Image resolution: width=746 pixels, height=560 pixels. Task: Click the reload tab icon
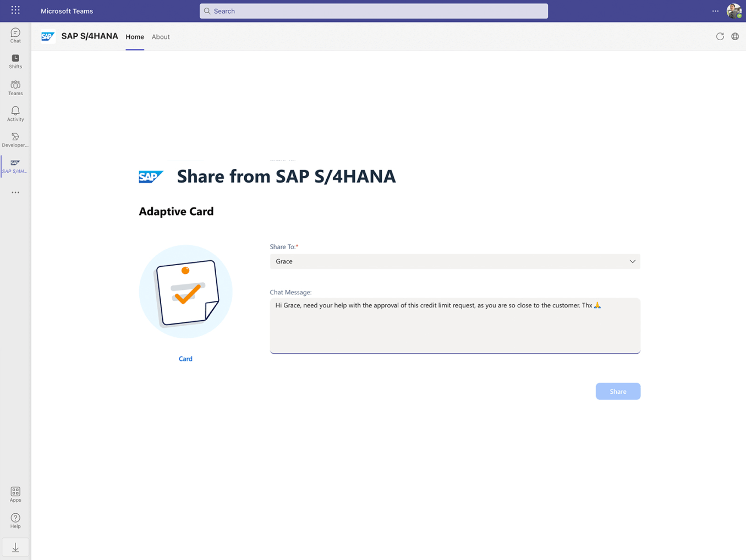[720, 36]
